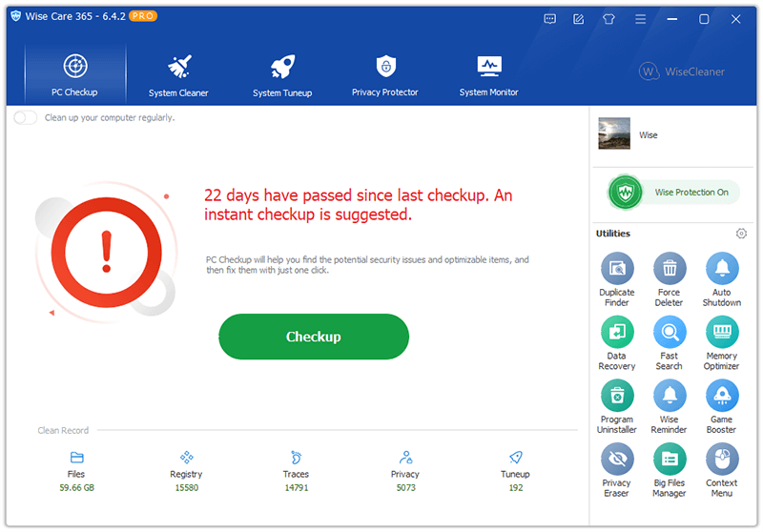The image size is (763, 532).
Task: Open the PC Checkup tab
Action: coord(75,74)
